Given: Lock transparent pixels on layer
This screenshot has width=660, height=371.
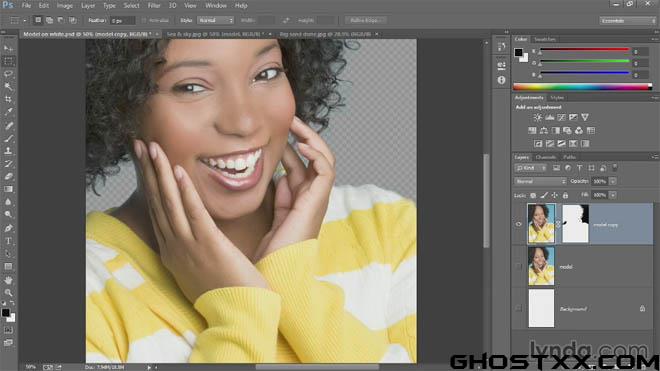Looking at the screenshot, I should [x=533, y=195].
